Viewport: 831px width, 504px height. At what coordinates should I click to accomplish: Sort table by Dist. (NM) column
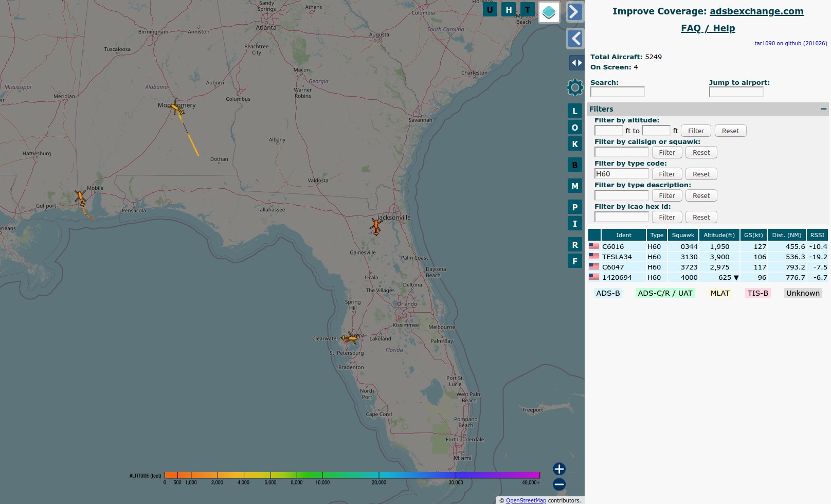tap(786, 235)
